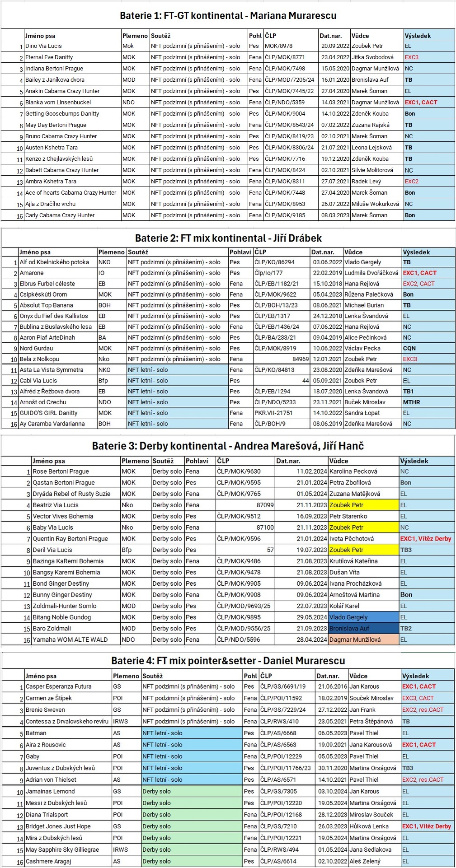Select the 'Asta La Vista Symmetra' cell
This screenshot has height=868, width=456.
[x=57, y=370]
